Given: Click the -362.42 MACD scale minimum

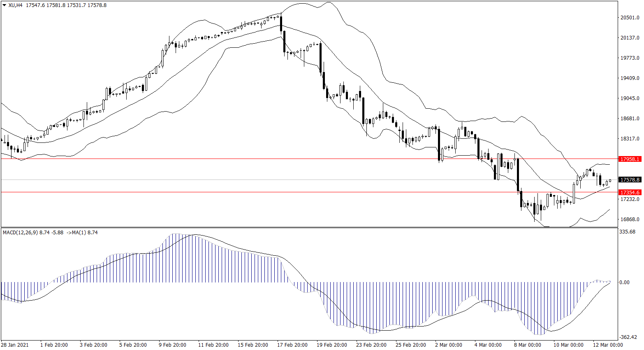Looking at the screenshot, I should 628,337.
